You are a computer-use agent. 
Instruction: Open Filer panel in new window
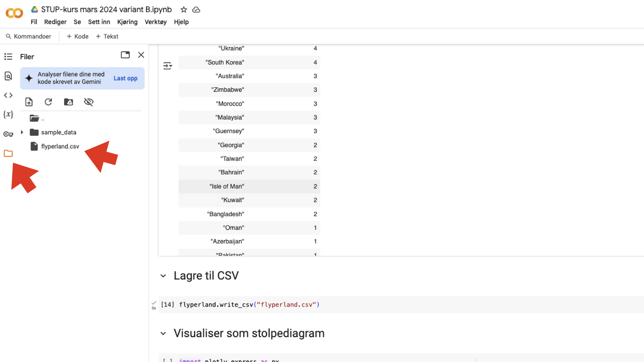point(125,55)
